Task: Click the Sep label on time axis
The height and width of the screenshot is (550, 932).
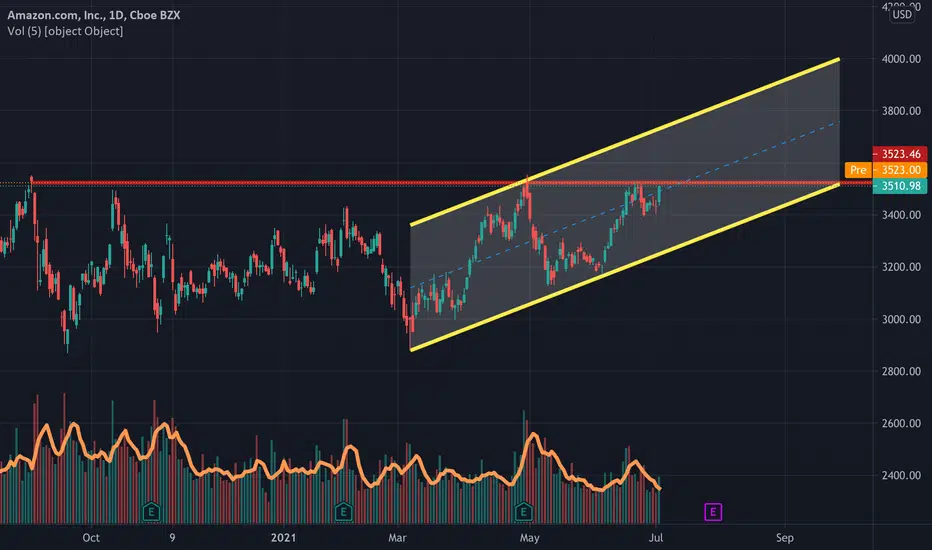Action: [x=785, y=538]
